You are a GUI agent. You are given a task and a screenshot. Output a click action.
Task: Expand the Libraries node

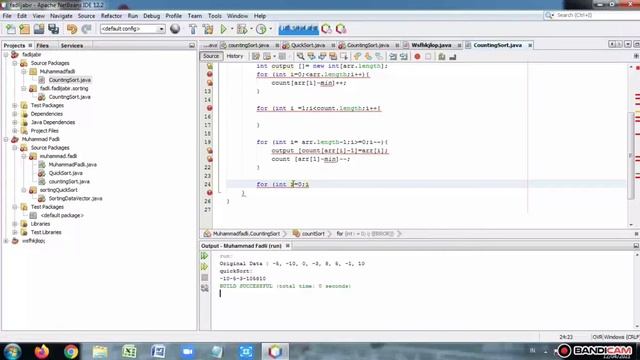pyautogui.click(x=15, y=224)
